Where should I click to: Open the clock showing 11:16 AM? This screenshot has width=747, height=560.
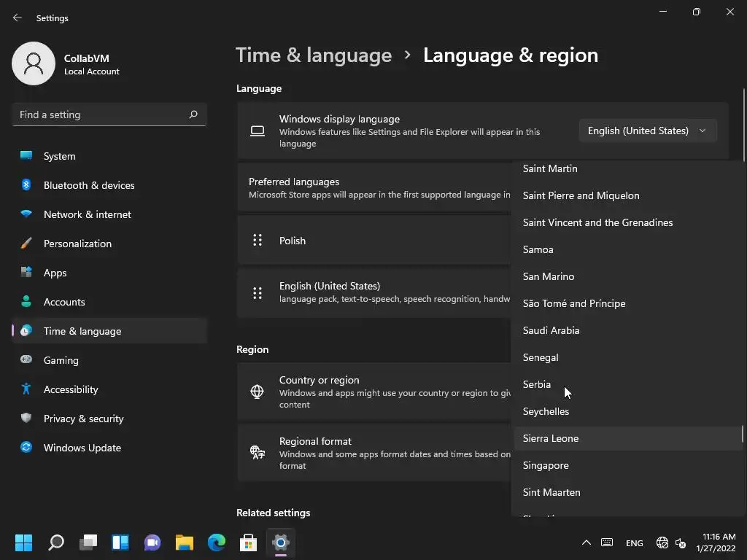pos(716,542)
